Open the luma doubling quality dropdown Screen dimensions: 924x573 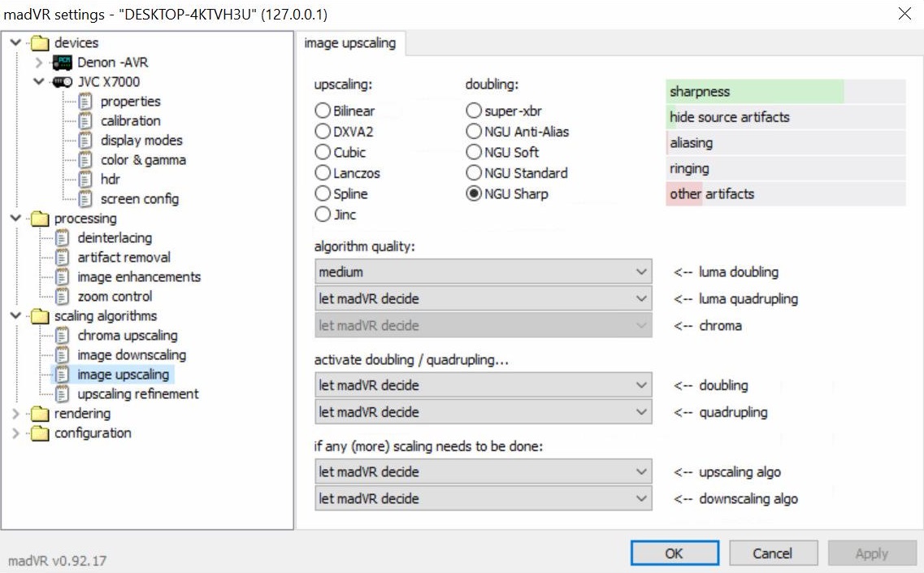pos(484,271)
